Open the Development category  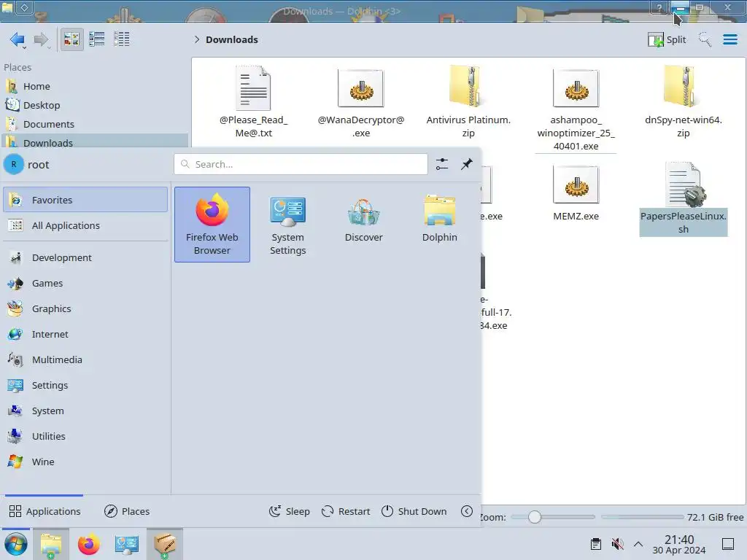[x=85, y=257]
